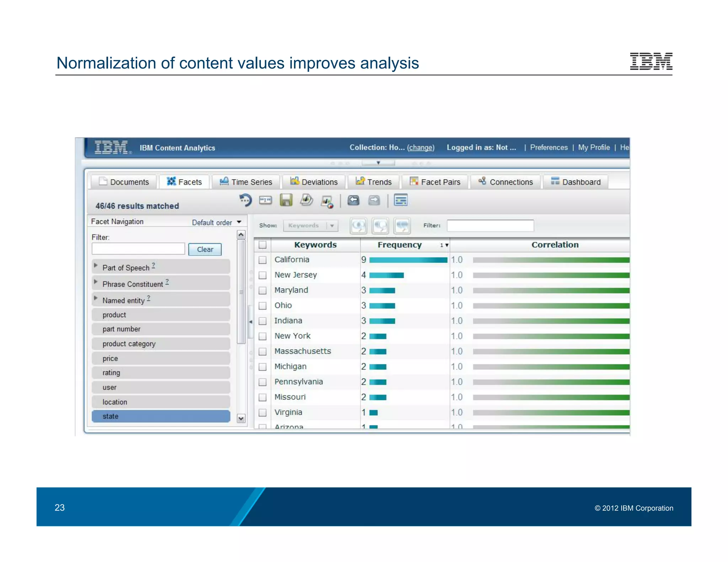Click Named entity help superscript icon

coord(149,298)
